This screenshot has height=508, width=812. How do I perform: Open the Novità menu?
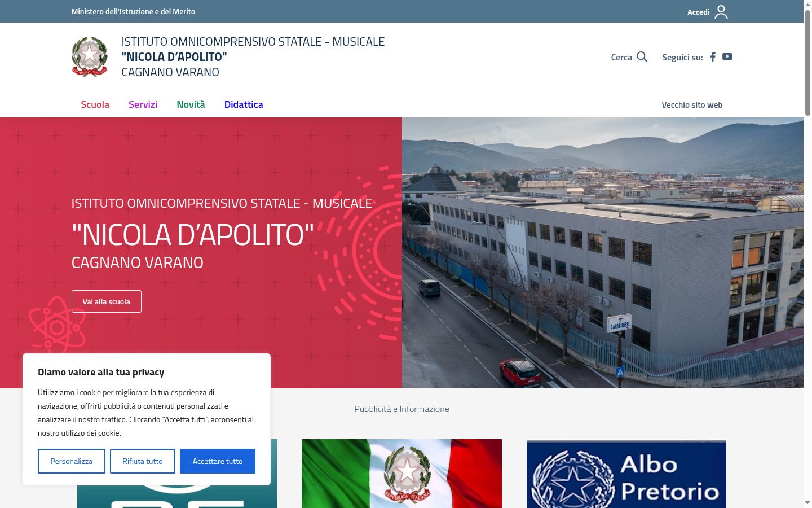[x=191, y=104]
